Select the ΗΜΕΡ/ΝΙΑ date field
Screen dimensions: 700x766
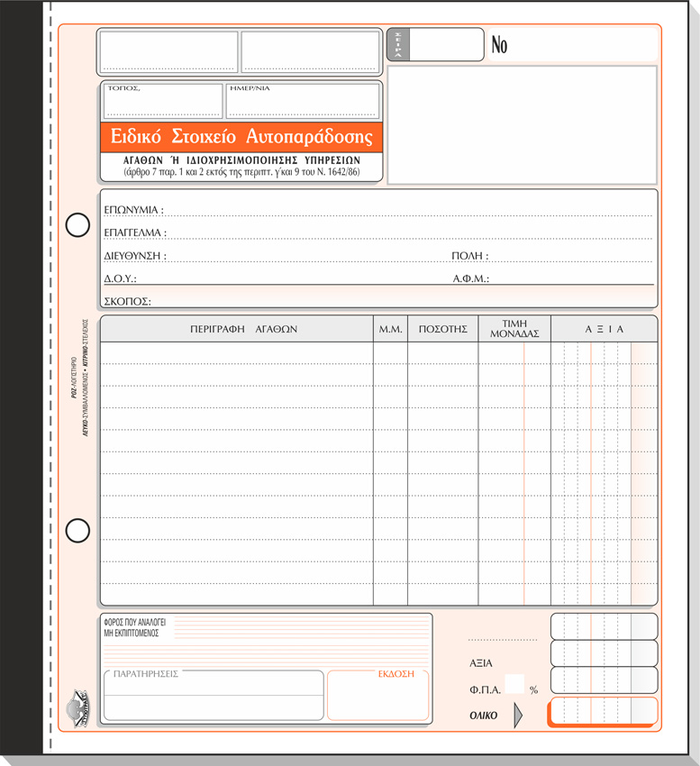[x=302, y=102]
